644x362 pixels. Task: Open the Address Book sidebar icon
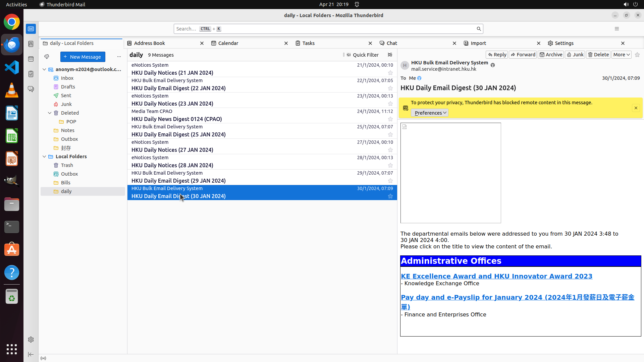coord(31,44)
